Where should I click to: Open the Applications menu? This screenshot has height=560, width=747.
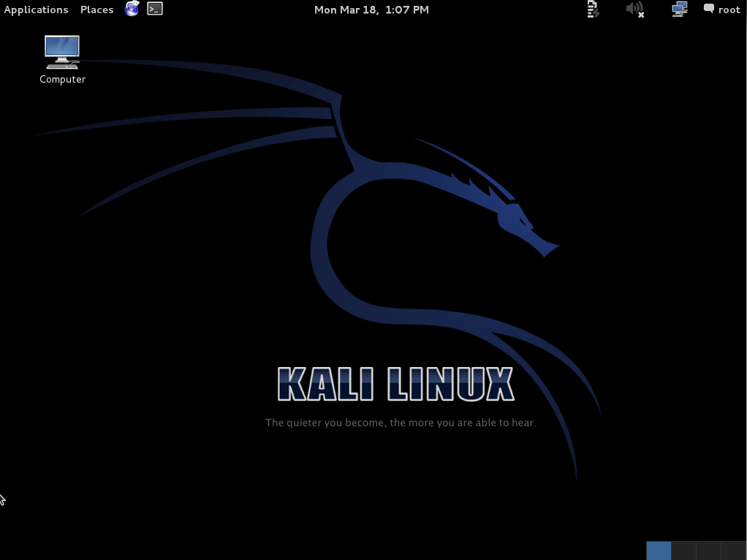point(36,10)
